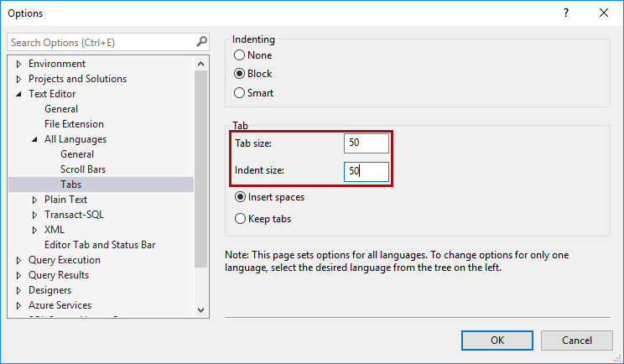Click the Tab size input field
The height and width of the screenshot is (364, 624).
click(x=366, y=143)
